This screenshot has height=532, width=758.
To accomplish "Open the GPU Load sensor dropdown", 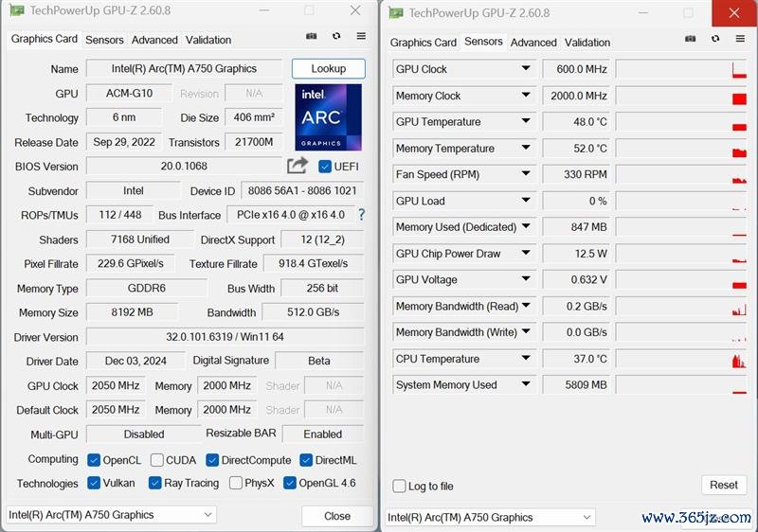I will [x=526, y=201].
